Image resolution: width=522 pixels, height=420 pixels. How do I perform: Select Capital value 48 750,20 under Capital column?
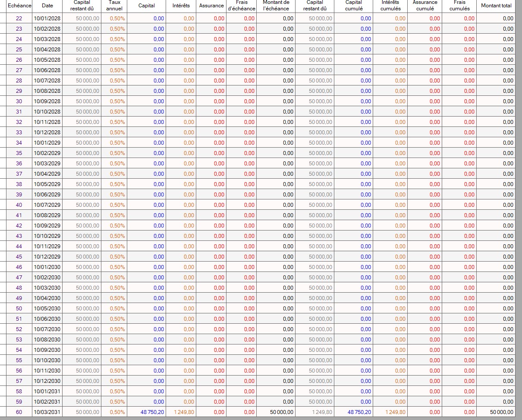pyautogui.click(x=152, y=412)
